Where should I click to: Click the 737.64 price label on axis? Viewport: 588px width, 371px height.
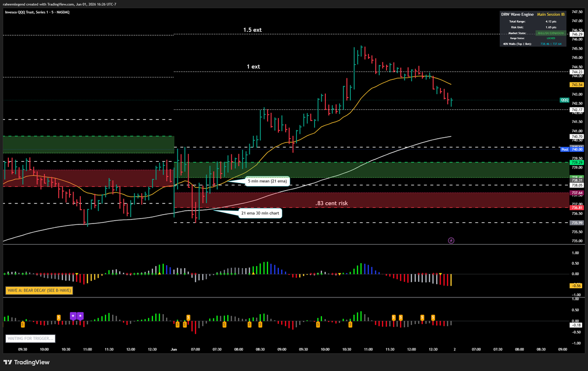click(x=577, y=193)
